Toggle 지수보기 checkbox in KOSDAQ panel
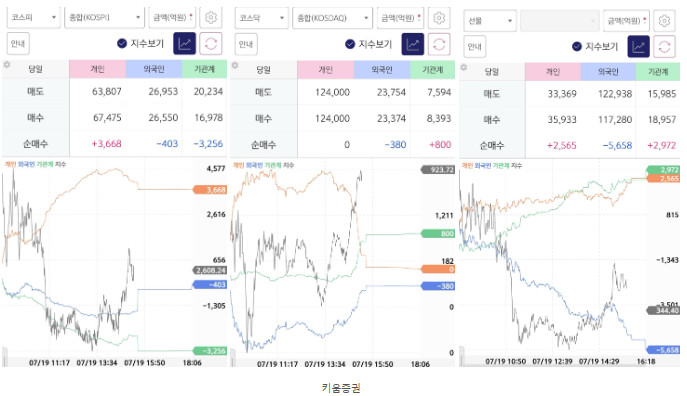The height and width of the screenshot is (396, 687). [x=350, y=44]
